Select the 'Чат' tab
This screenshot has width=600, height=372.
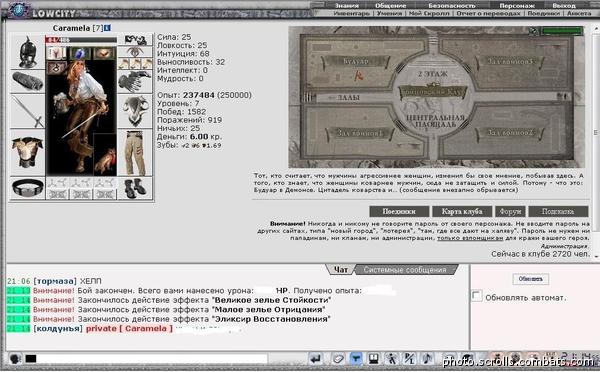point(341,269)
